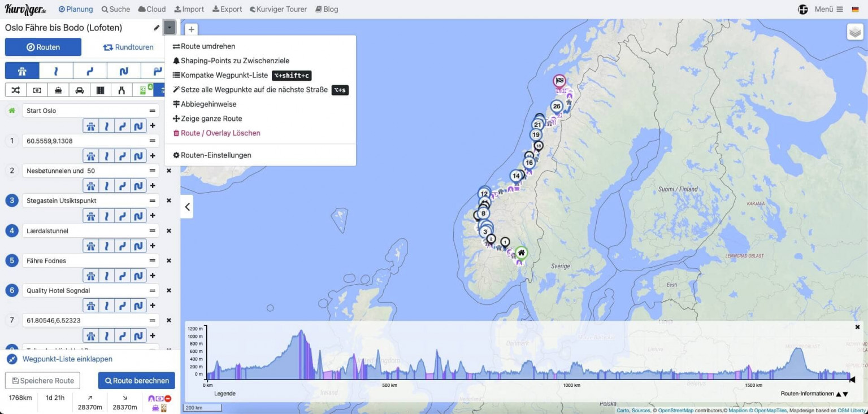This screenshot has width=868, height=414.
Task: Change language via the German flag
Action: click(x=855, y=9)
